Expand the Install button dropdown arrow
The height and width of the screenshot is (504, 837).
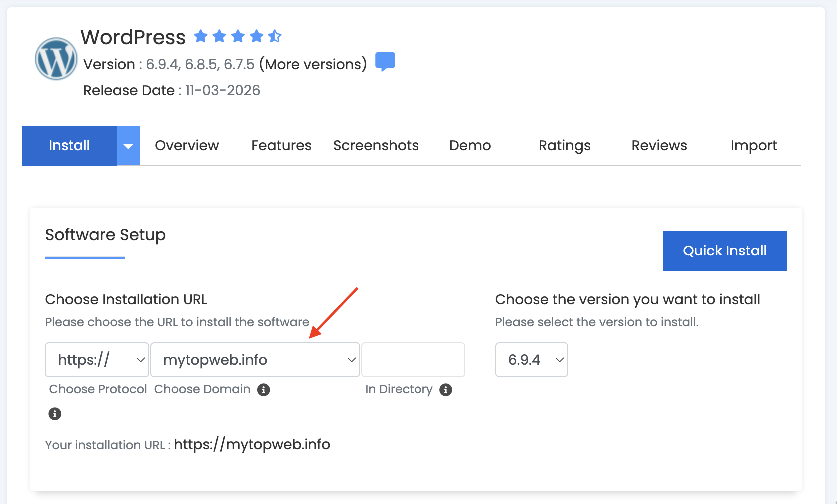(128, 146)
